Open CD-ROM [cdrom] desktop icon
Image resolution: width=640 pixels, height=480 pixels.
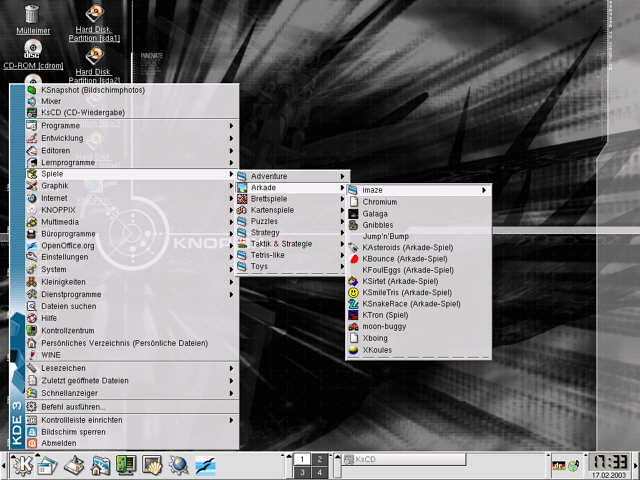point(33,54)
